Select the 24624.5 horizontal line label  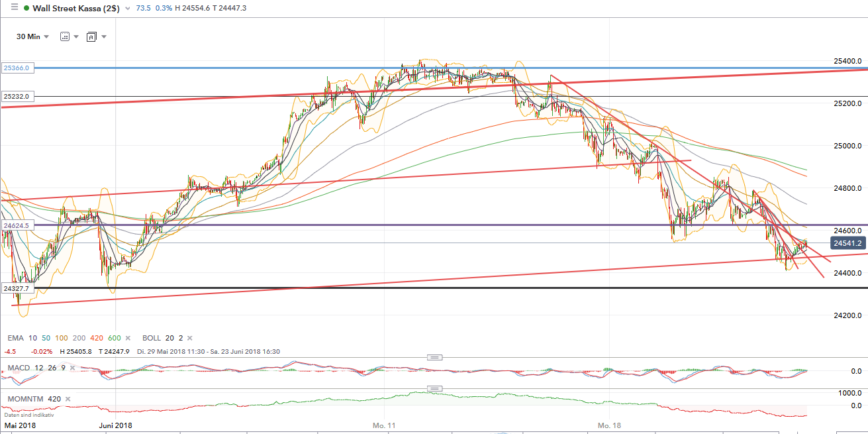18,226
